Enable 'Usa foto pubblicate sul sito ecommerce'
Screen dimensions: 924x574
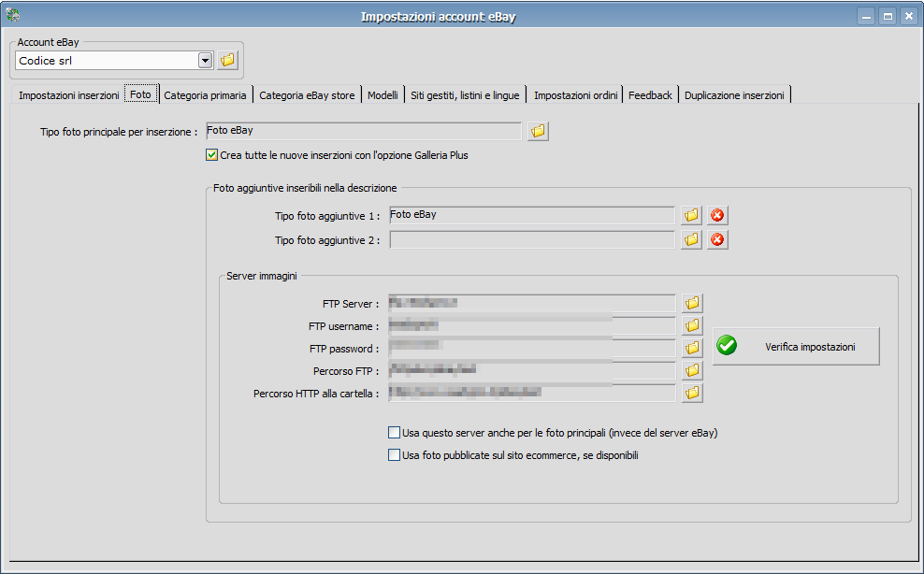coord(395,455)
